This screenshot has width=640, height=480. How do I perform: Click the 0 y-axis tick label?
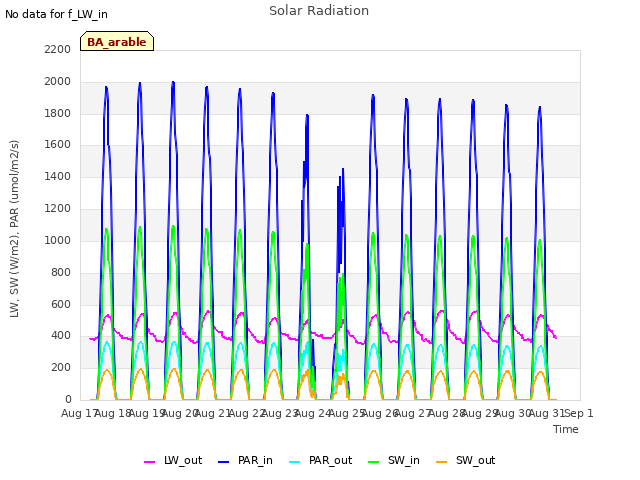coord(68,399)
